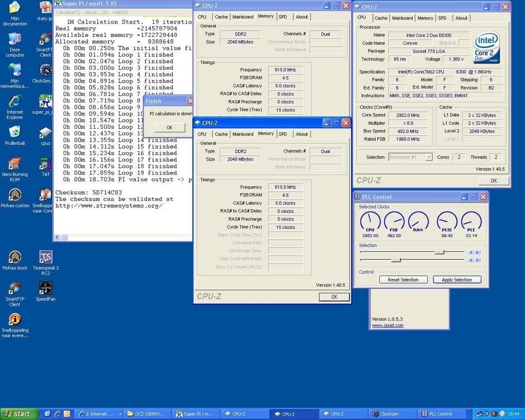
Task: Expand the grouped Internet taskbar button arrow
Action: pyautogui.click(x=120, y=414)
